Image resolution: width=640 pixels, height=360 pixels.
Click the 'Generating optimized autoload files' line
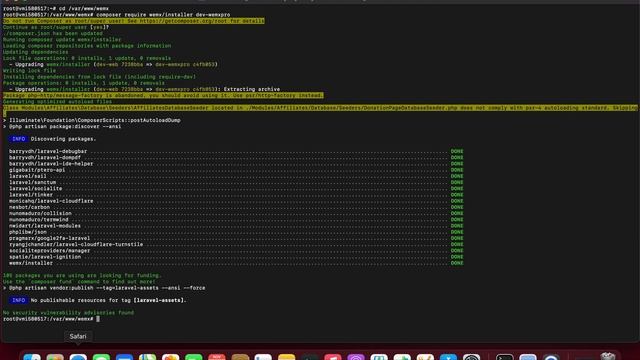57,102
